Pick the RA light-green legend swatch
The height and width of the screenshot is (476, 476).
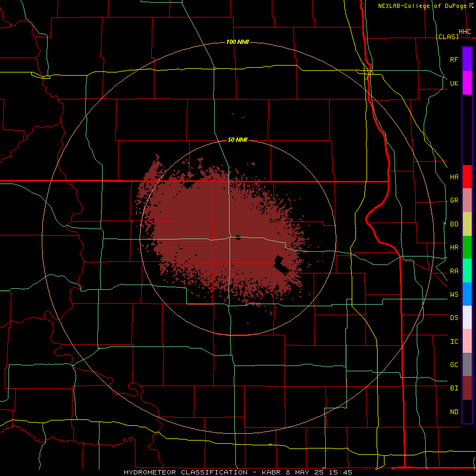(467, 271)
